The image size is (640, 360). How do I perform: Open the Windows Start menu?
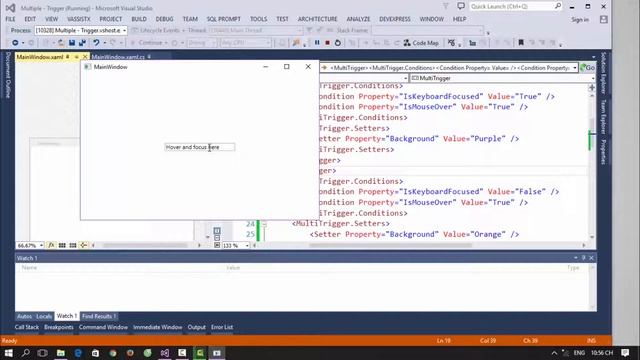click(x=8, y=353)
